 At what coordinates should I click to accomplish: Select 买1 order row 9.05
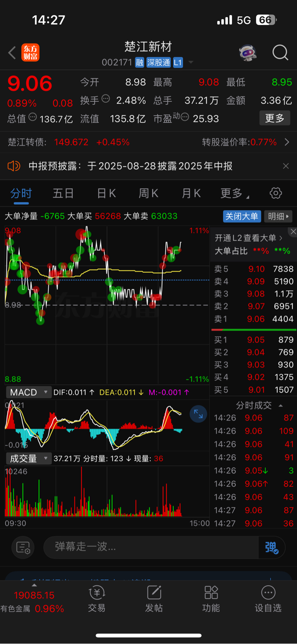coord(254,340)
